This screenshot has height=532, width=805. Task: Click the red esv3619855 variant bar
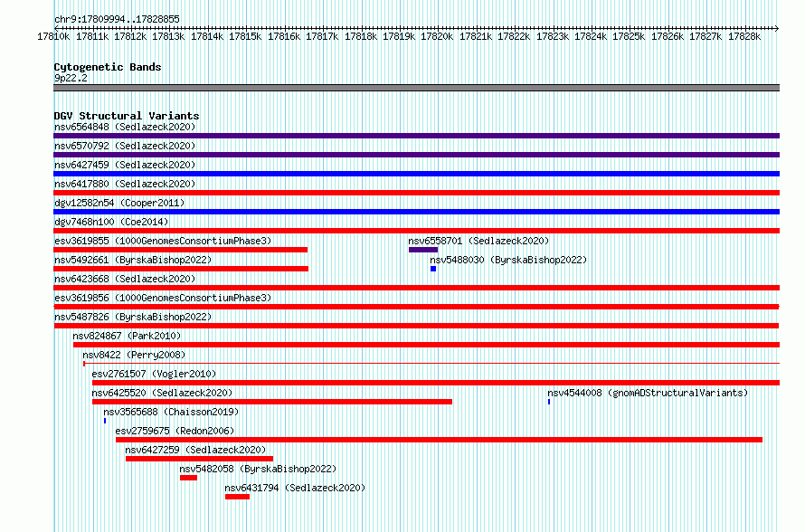[x=180, y=250]
